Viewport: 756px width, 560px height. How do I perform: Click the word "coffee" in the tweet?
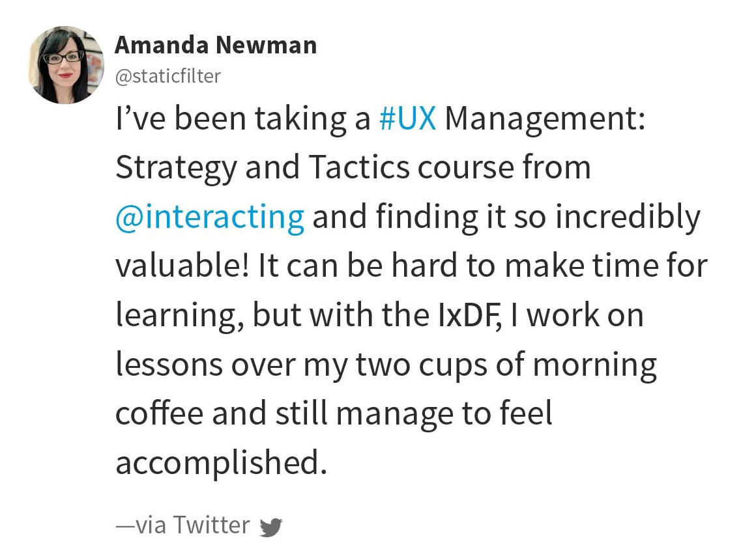pyautogui.click(x=159, y=413)
